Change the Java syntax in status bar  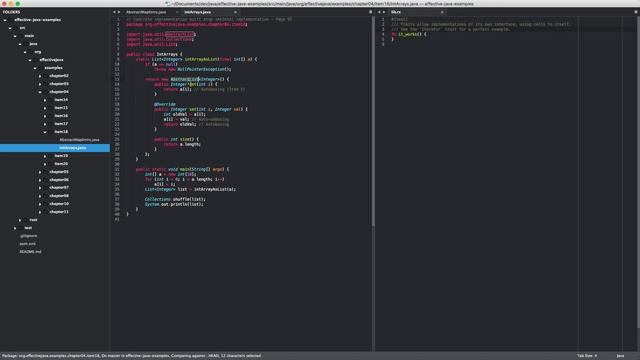tap(620, 356)
